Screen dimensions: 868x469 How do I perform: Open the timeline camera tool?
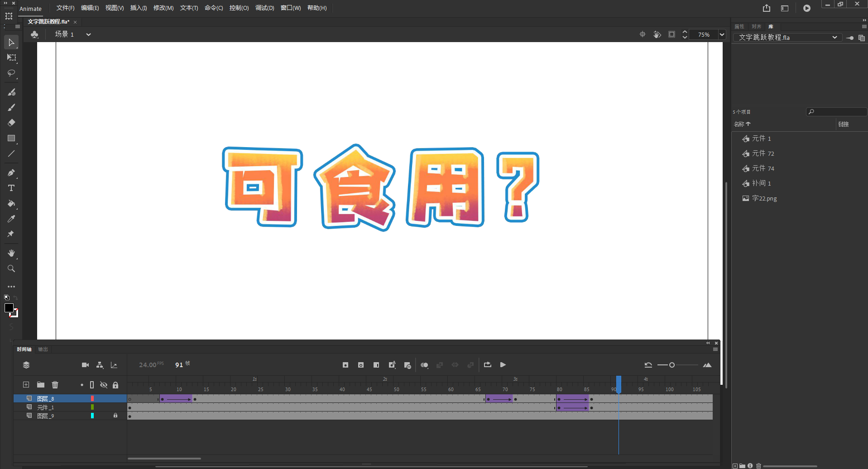tap(85, 365)
